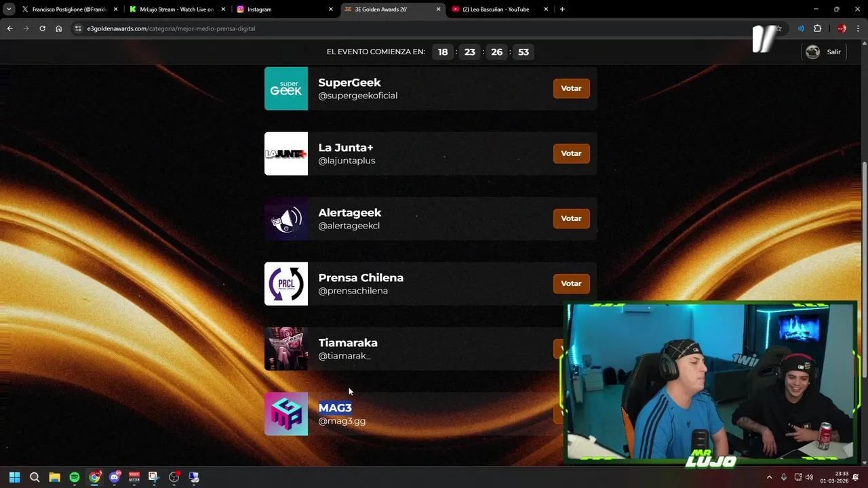
Task: Click the La Junta+ nominee name
Action: pos(346,148)
